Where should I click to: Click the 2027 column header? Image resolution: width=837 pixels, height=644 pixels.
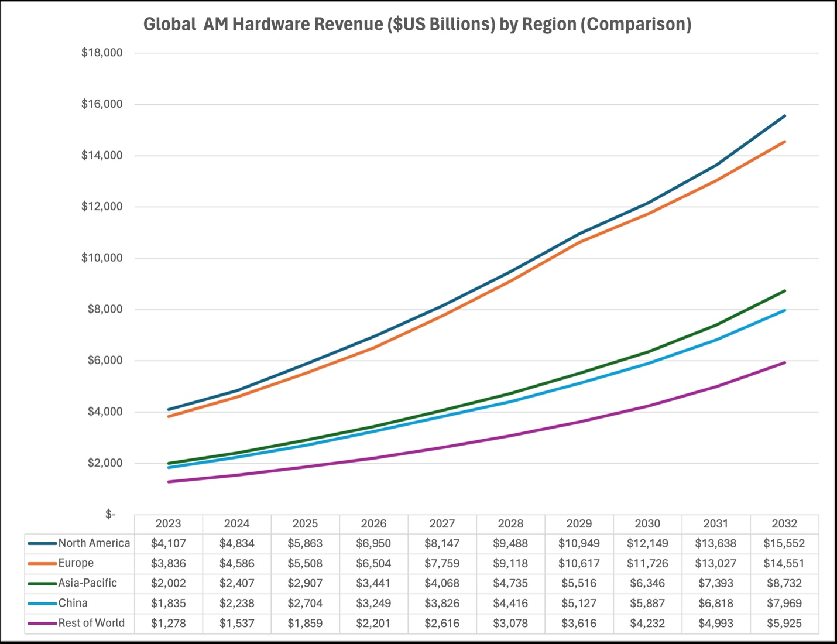point(442,524)
